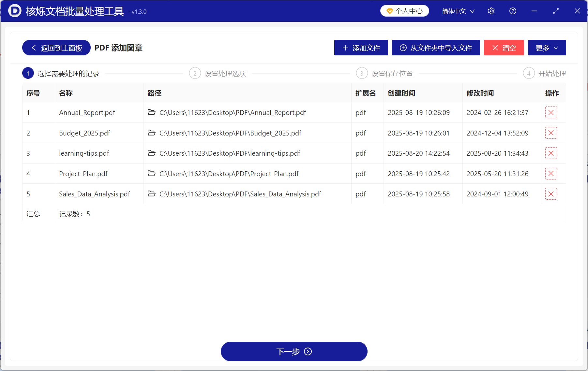This screenshot has height=371, width=588.
Task: Open the settings gear icon
Action: click(x=491, y=11)
